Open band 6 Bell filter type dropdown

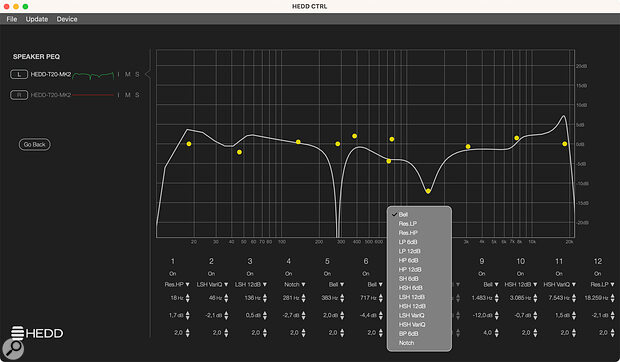click(x=375, y=285)
